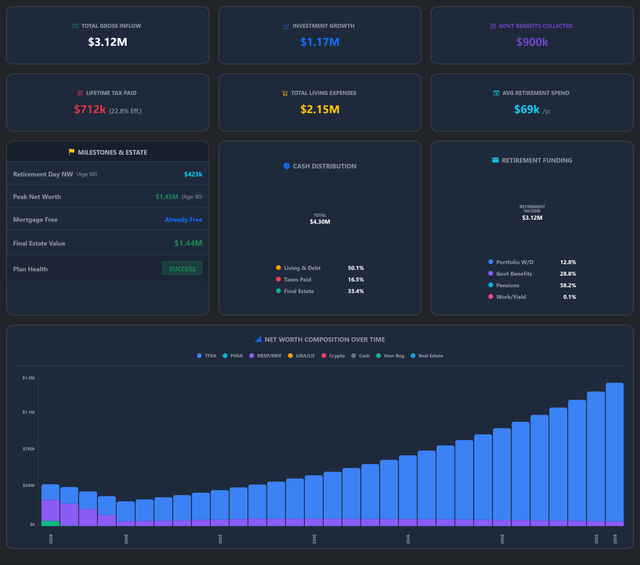Toggle RRSP/RRIF series in chart legend
This screenshot has width=640, height=565.
265,356
